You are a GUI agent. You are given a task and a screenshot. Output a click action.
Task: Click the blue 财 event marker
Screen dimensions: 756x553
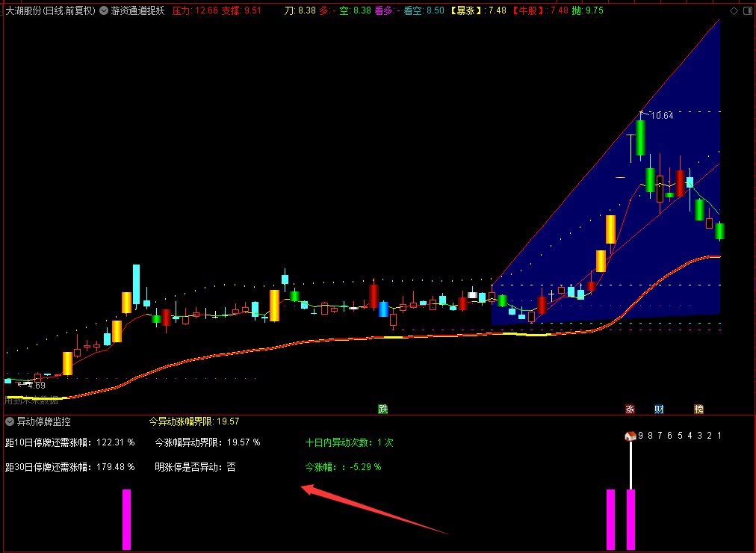(x=659, y=410)
